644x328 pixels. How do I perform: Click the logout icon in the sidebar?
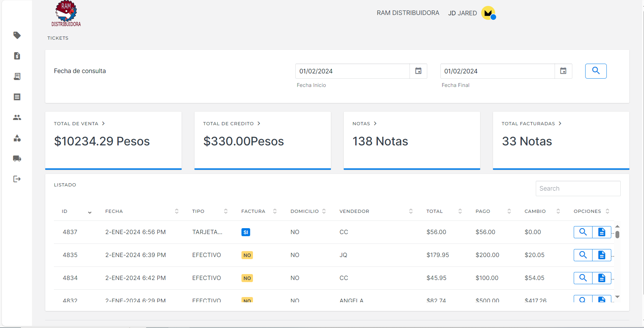(17, 179)
